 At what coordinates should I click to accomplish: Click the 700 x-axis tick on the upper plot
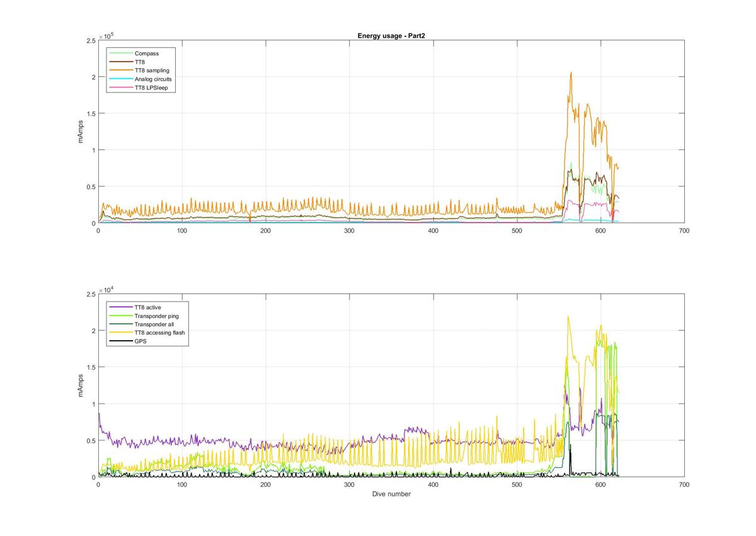(685, 231)
